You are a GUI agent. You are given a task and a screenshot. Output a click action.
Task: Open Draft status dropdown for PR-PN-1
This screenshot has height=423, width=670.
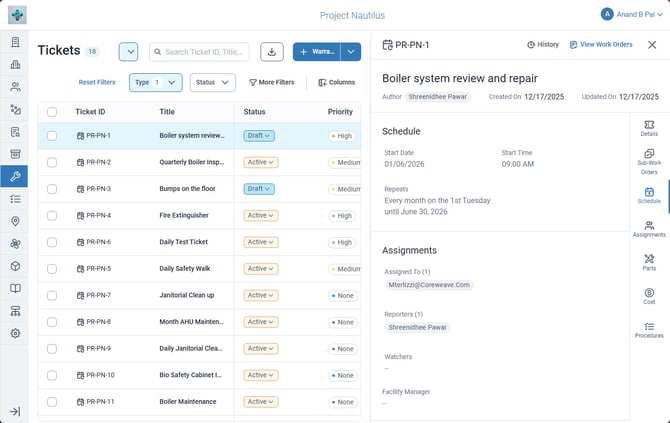point(259,135)
